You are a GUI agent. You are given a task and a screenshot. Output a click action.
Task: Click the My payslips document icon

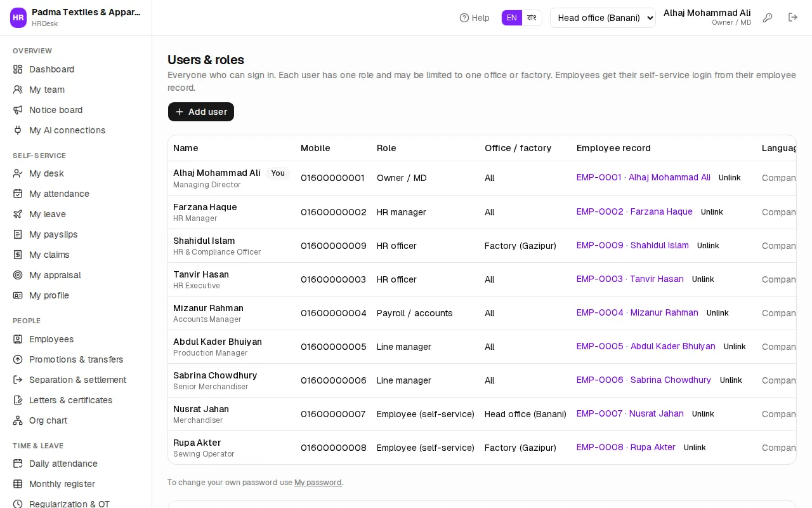18,234
